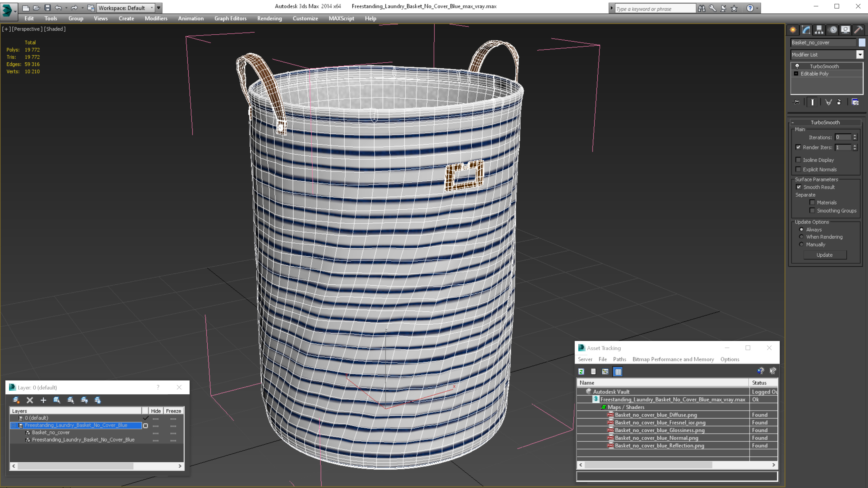Open the Edit menu
868x488 pixels.
point(29,18)
